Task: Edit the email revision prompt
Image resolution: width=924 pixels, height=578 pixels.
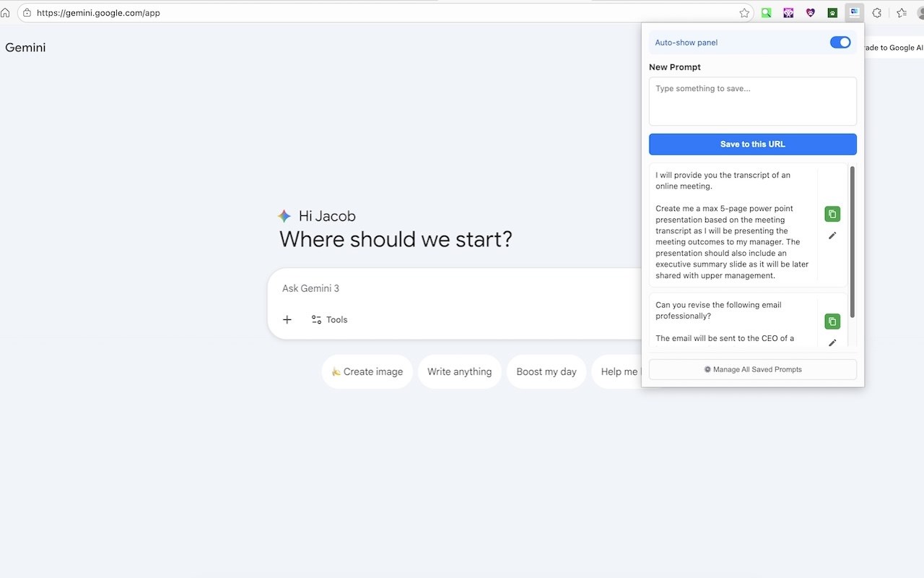Action: tap(832, 343)
